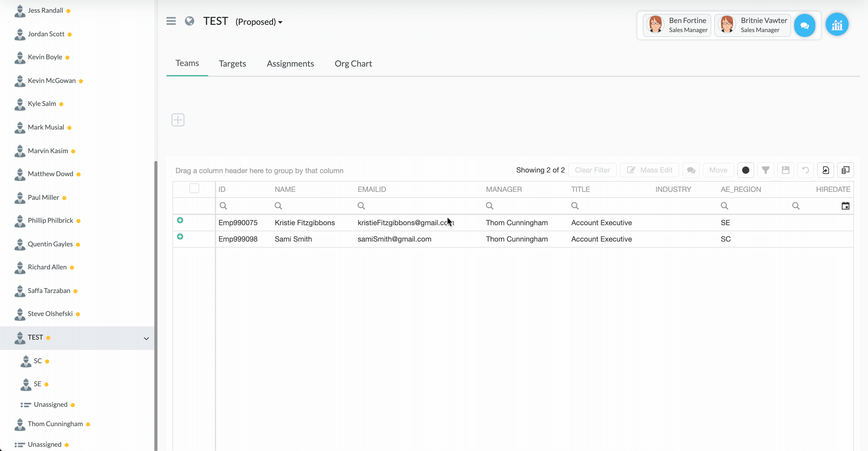
Task: Open the HIREDATE calendar picker icon
Action: [845, 206]
